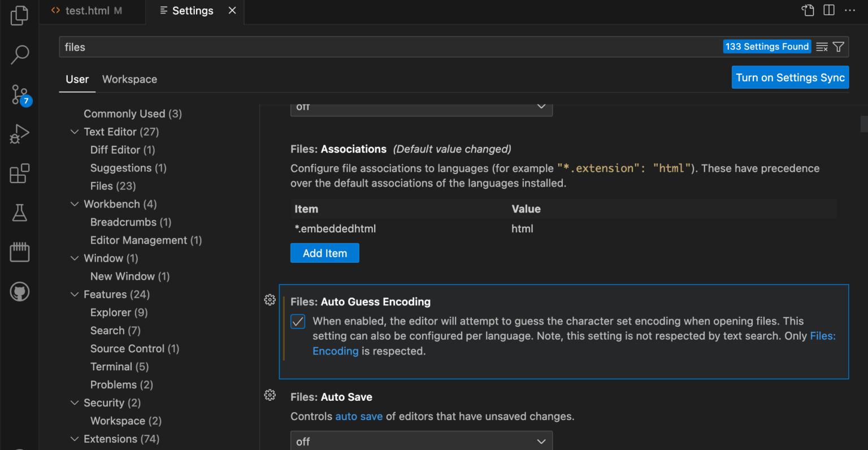868x450 pixels.
Task: Disable the Auto Guess Encoding checkbox
Action: click(x=298, y=321)
